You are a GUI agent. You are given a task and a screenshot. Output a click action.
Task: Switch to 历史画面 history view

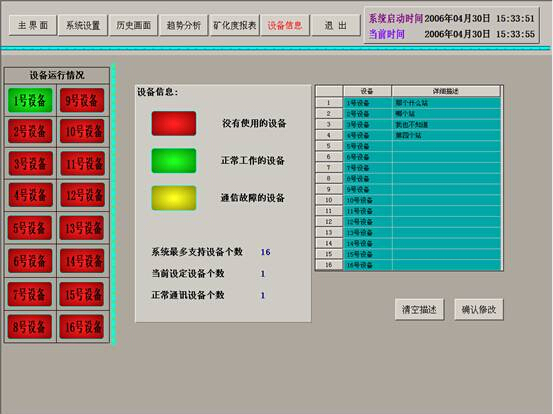coord(133,25)
